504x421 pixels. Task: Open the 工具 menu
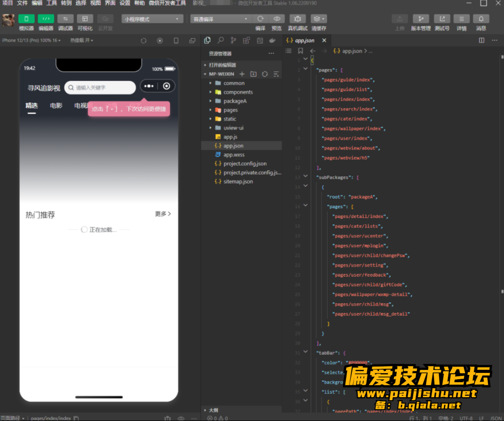point(51,3)
